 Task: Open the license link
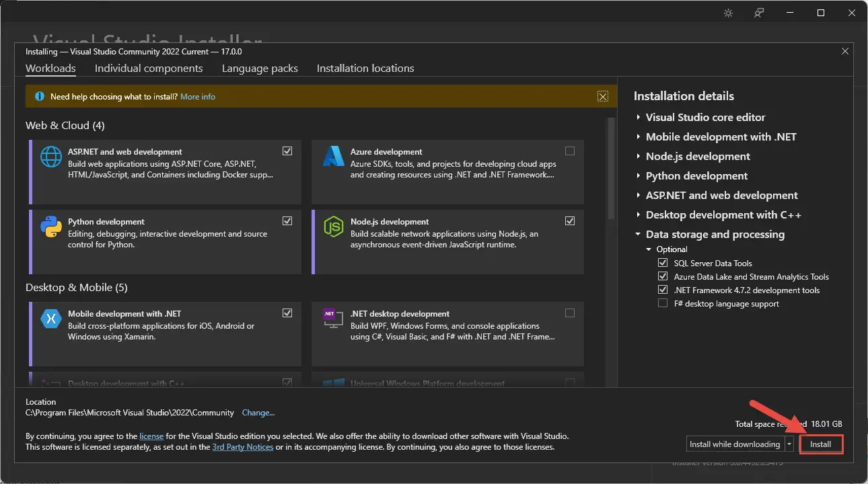coord(151,436)
